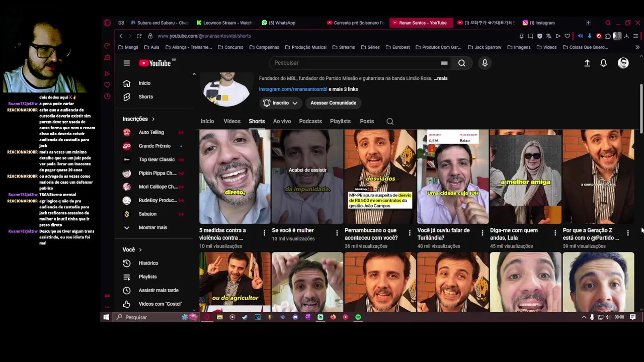Activate voice search microphone

click(x=485, y=63)
